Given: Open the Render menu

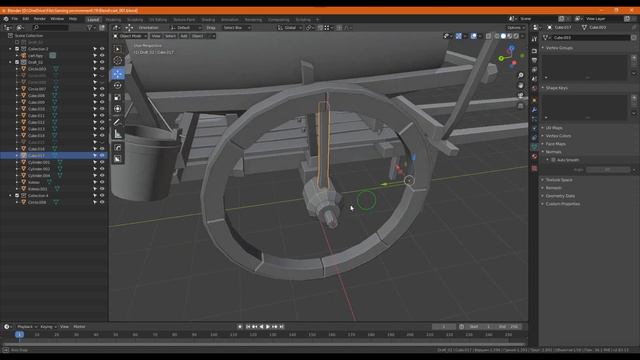Looking at the screenshot, I should click(x=40, y=19).
